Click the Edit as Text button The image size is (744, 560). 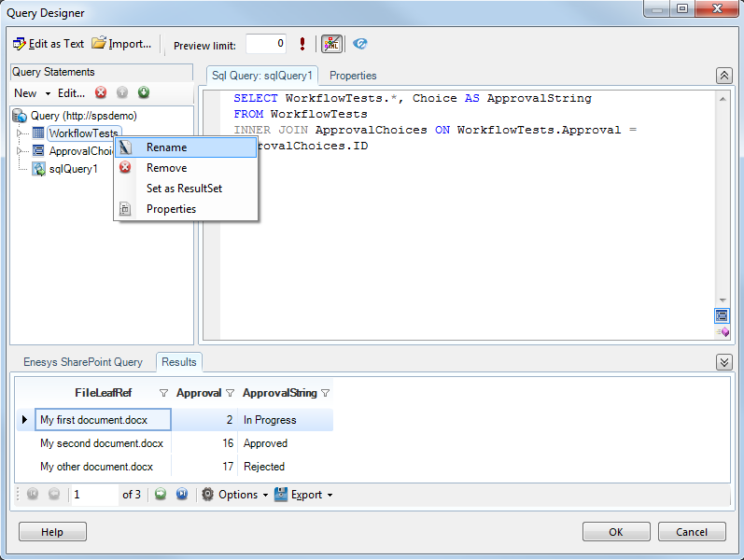49,44
